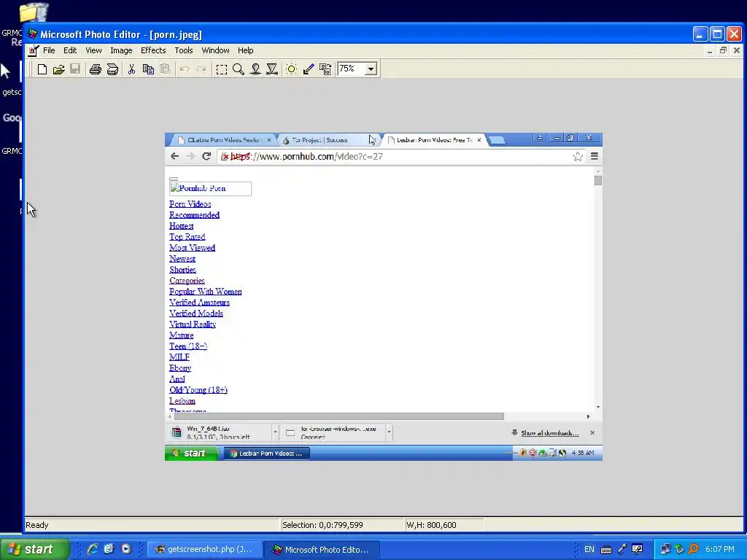Launch Windows Media Player from Quick Launch
Screen dimensions: 747x560
coord(125,549)
